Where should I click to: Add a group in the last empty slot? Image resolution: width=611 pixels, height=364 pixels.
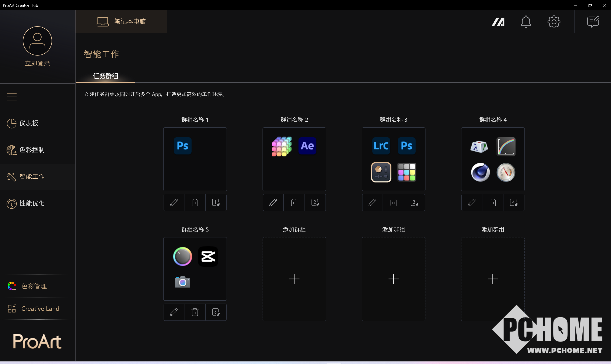pos(493,279)
